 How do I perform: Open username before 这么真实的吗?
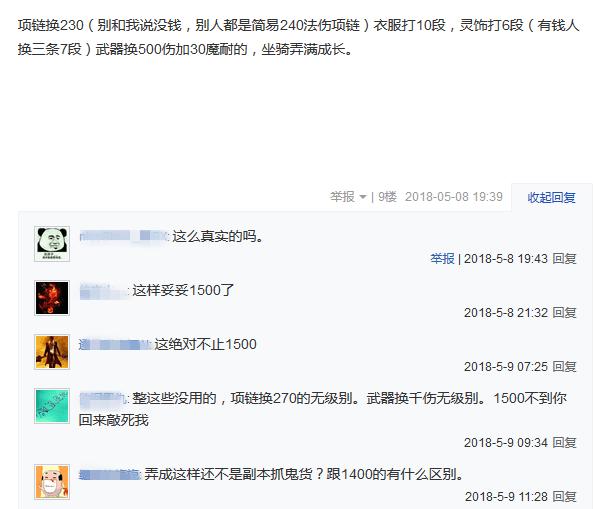tap(123, 236)
